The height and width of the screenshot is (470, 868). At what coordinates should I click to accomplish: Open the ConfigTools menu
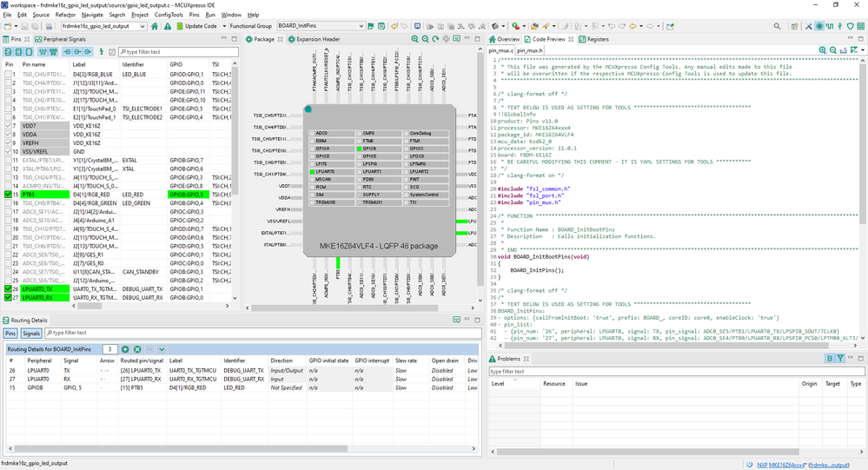coord(169,15)
